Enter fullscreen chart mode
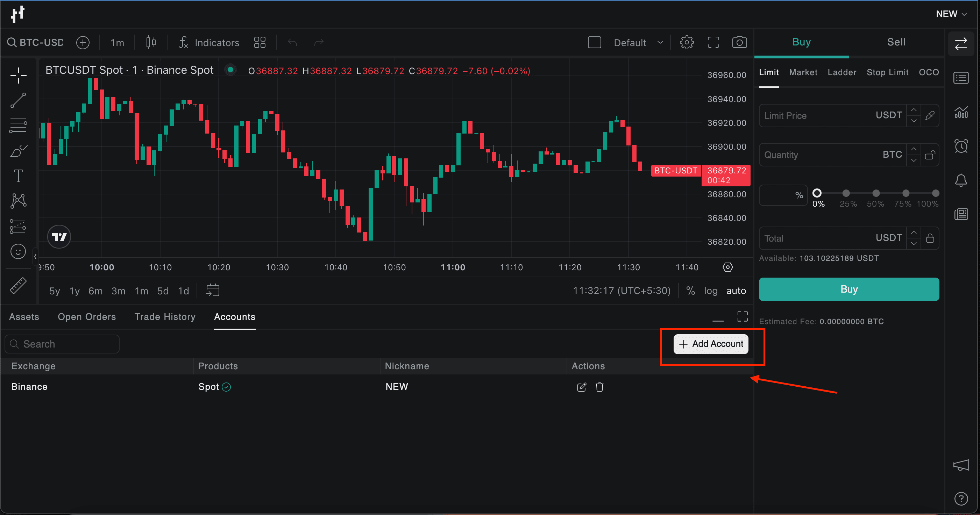The image size is (980, 515). tap(713, 42)
